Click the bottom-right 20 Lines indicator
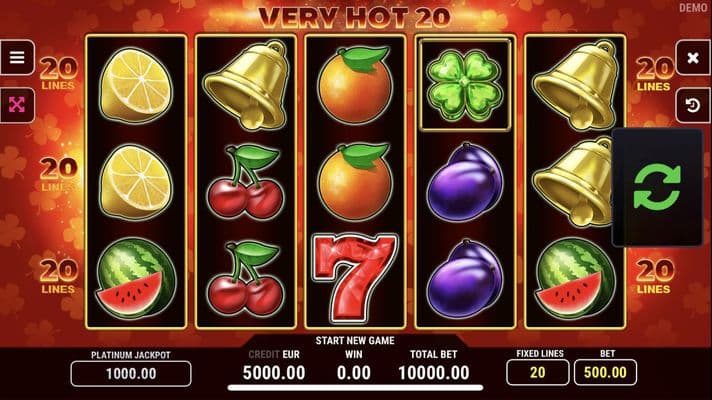This screenshot has height=400, width=712. pos(654,277)
